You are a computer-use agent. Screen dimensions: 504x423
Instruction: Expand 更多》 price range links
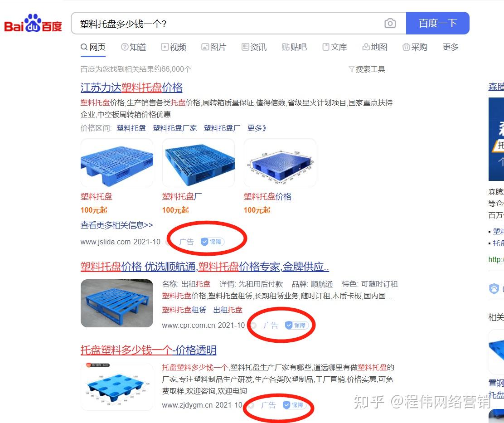pos(257,128)
